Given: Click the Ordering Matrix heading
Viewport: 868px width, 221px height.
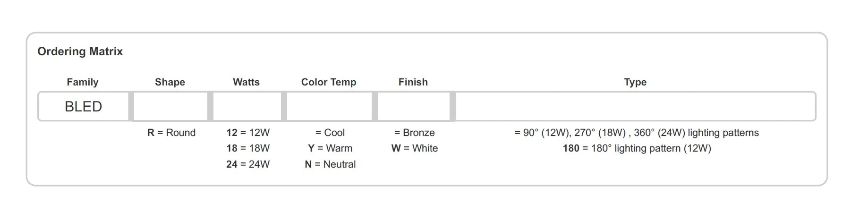Looking at the screenshot, I should coord(80,51).
